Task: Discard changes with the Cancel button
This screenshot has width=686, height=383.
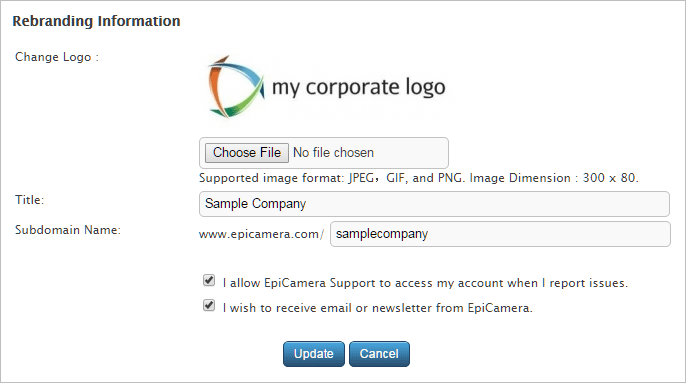Action: click(379, 354)
